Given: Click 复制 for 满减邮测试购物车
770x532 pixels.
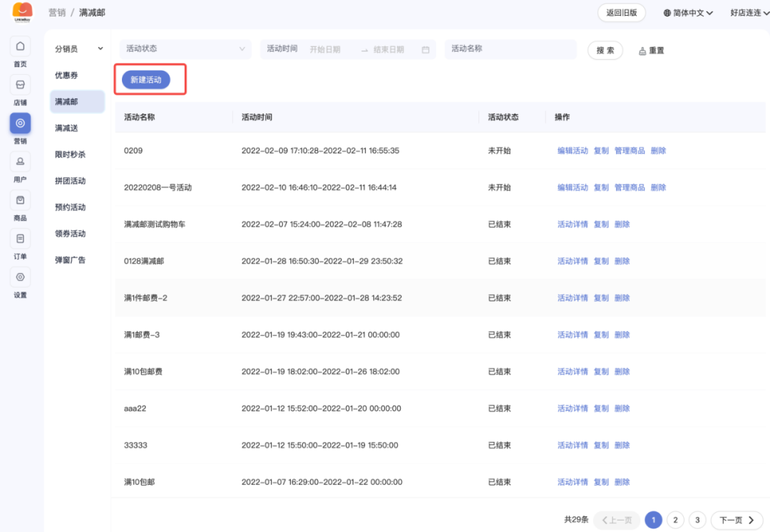Looking at the screenshot, I should tap(601, 225).
